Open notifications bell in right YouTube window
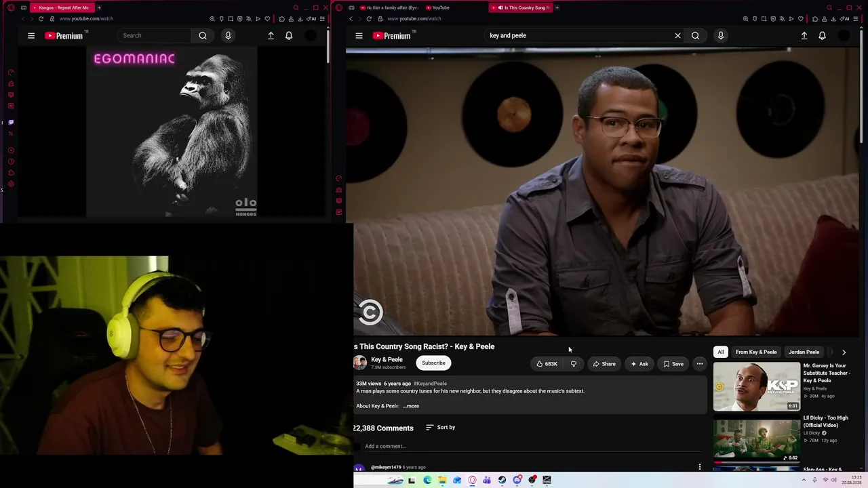 (x=822, y=35)
